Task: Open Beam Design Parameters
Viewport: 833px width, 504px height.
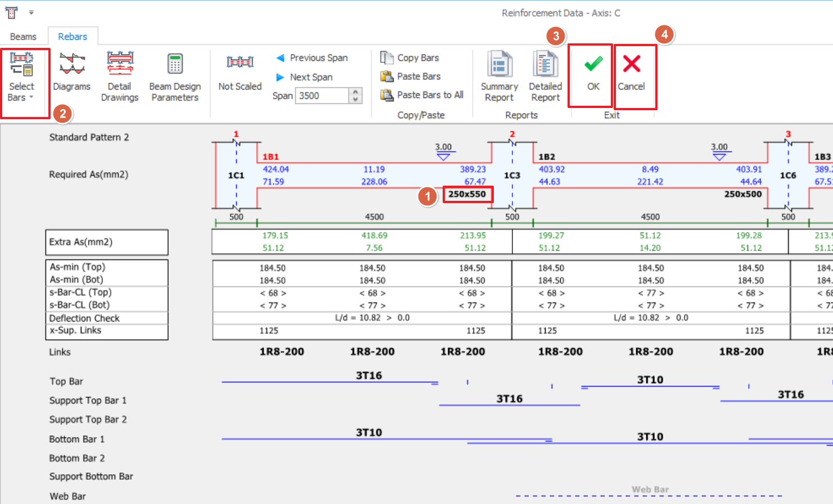Action: click(175, 76)
